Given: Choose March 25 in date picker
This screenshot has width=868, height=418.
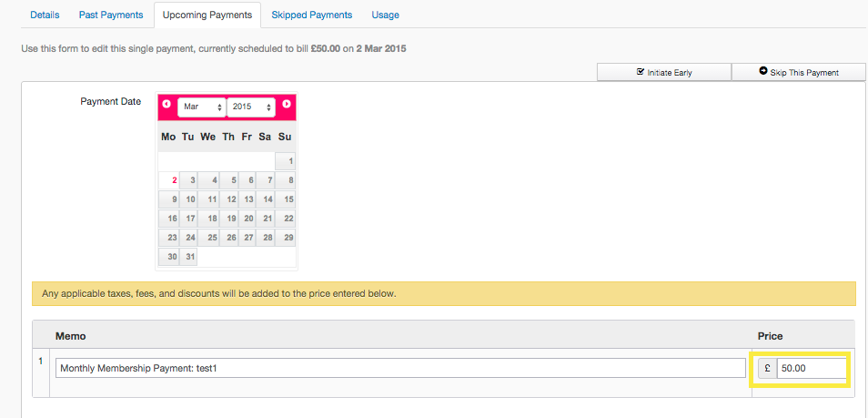Looking at the screenshot, I should point(208,238).
